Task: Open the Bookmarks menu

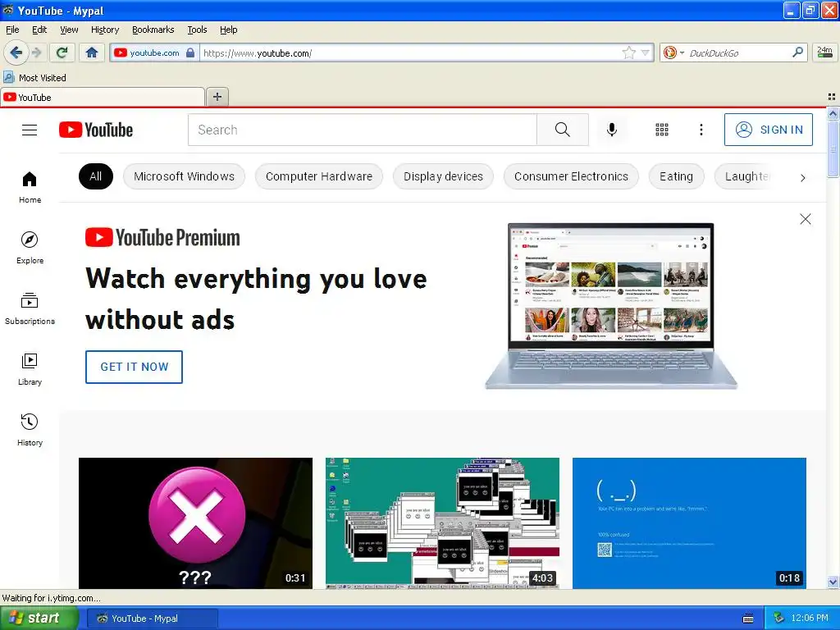Action: point(153,30)
